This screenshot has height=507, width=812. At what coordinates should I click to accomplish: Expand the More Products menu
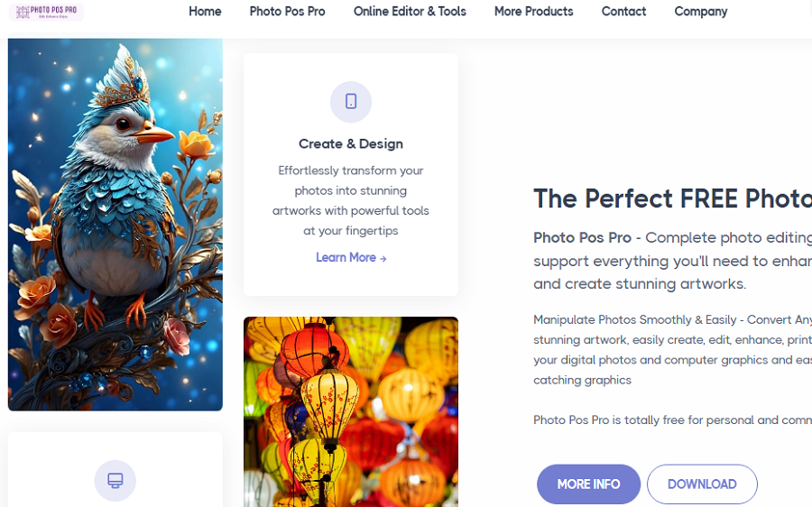(533, 12)
